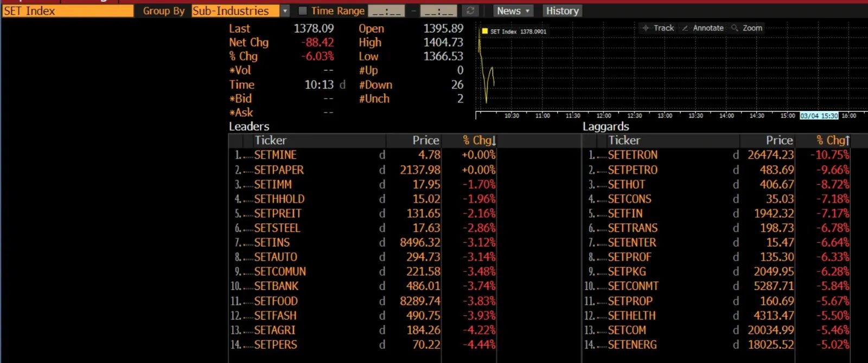
Task: Click the 03/04 15:30 timeline marker
Action: coord(819,115)
